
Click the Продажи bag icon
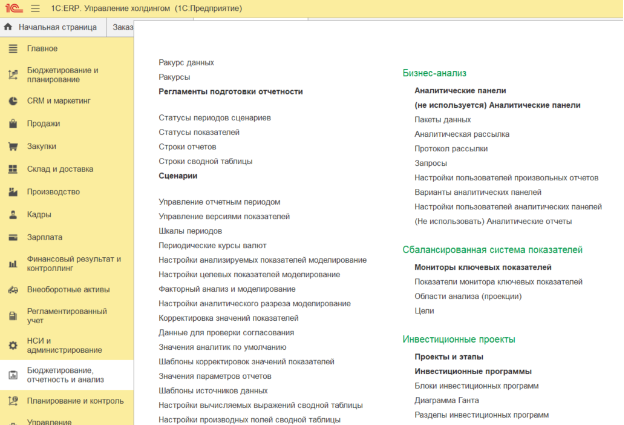click(13, 124)
